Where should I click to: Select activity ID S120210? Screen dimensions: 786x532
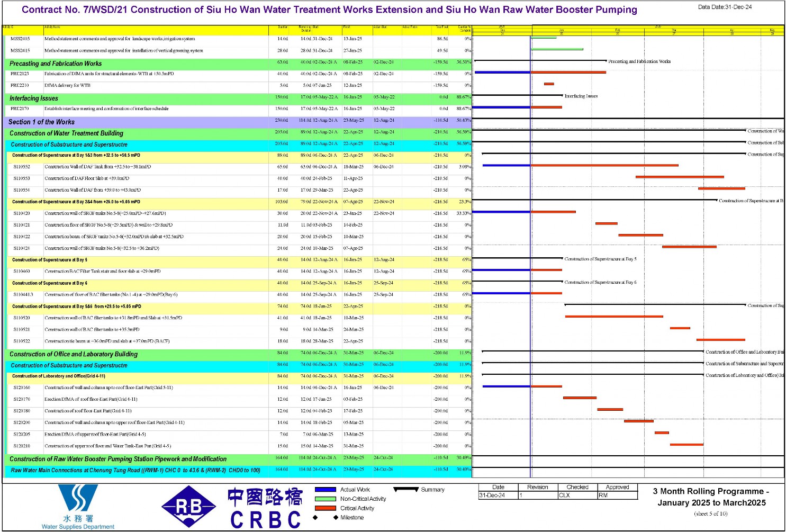(x=22, y=446)
